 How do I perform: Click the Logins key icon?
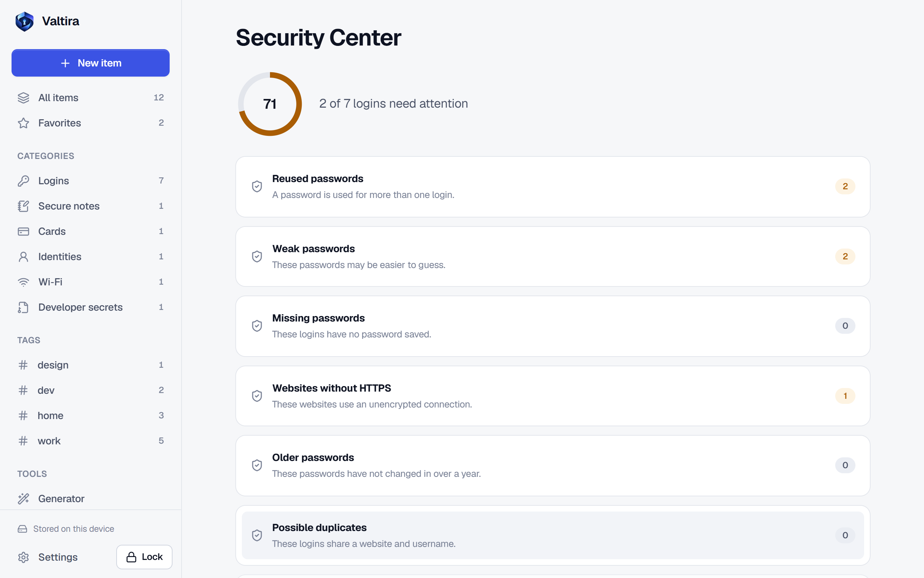[23, 181]
